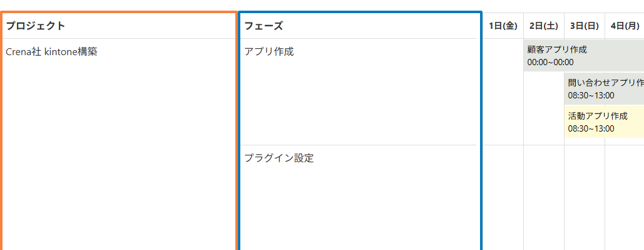This screenshot has height=250, width=644.
Task: Click the empty 3日 cell in プラグイン設定 row
Action: (585, 197)
